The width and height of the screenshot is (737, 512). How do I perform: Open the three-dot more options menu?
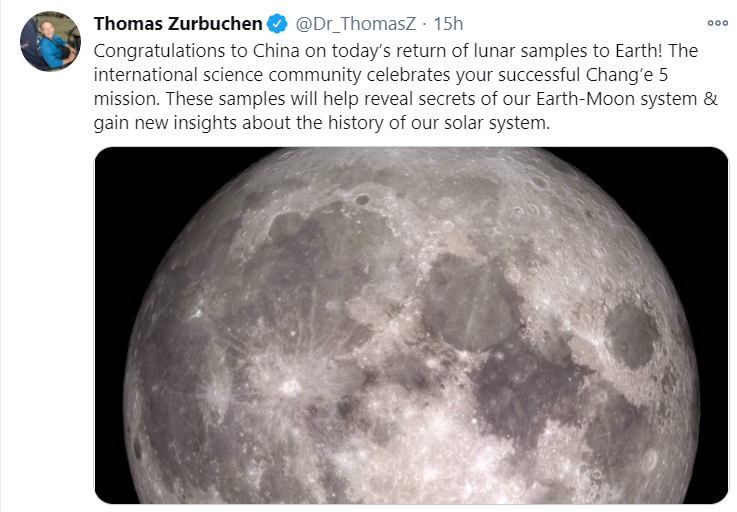point(718,23)
